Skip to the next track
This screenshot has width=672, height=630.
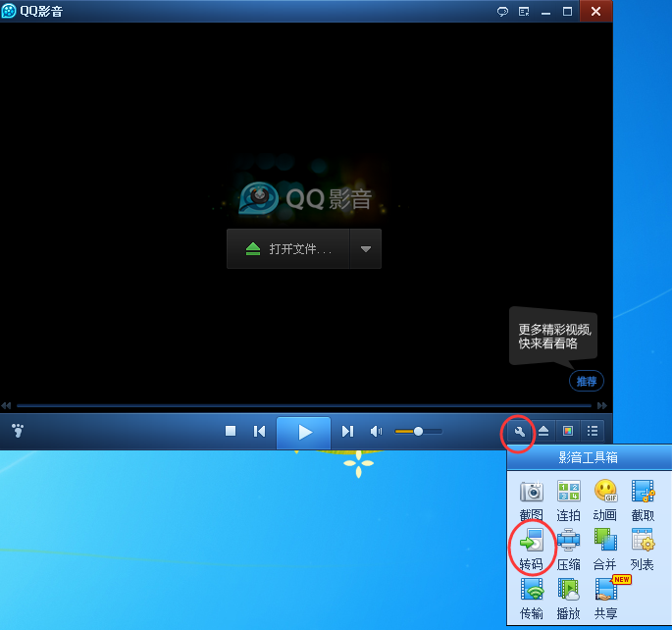pos(347,431)
